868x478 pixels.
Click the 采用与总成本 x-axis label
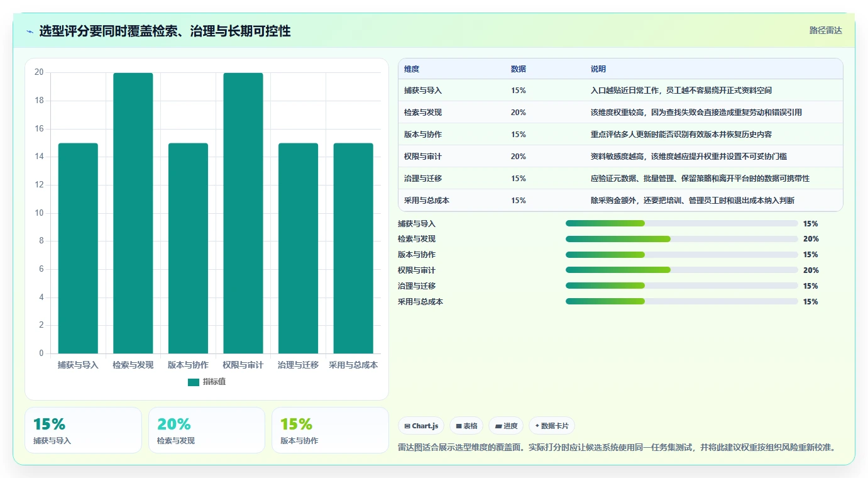click(353, 365)
